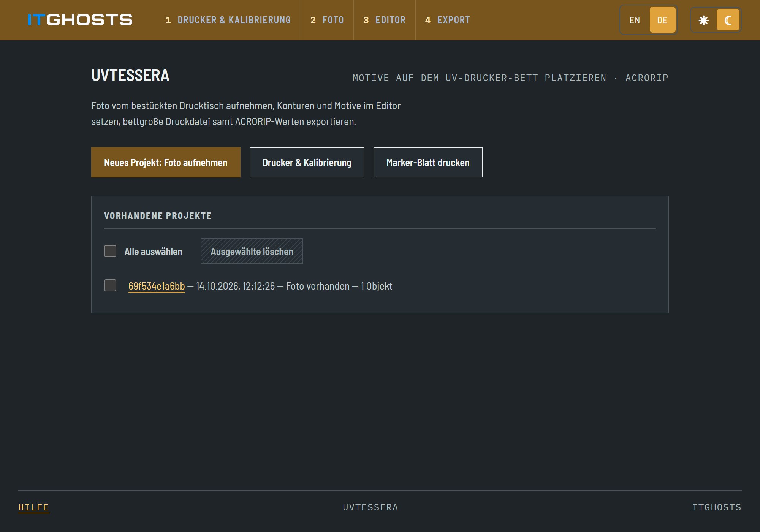
Task: Click the ITGHOSTS logo
Action: pyautogui.click(x=80, y=20)
